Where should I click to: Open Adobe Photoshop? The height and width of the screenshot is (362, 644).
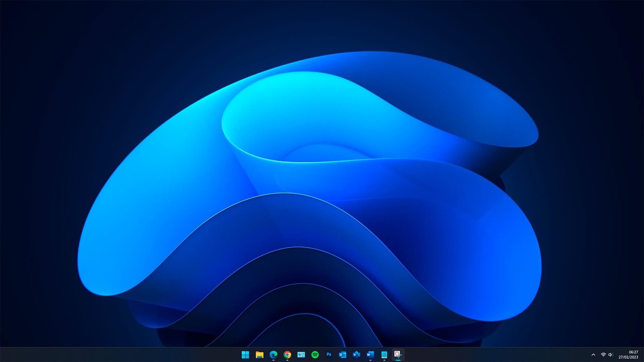[329, 354]
